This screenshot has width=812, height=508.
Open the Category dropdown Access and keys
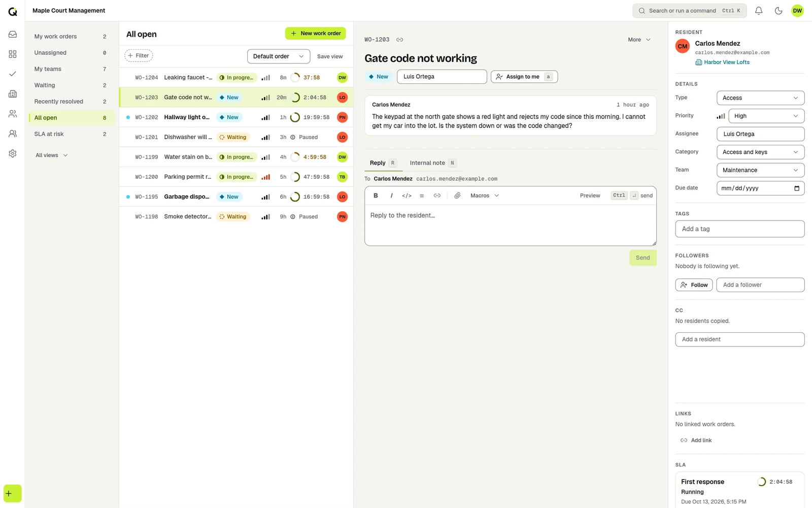pos(760,152)
